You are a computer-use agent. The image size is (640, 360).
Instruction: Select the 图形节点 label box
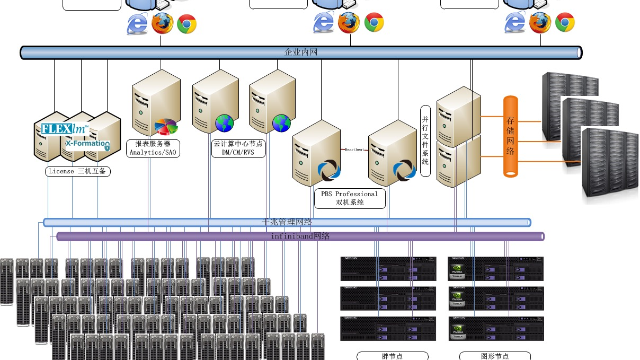pos(495,356)
